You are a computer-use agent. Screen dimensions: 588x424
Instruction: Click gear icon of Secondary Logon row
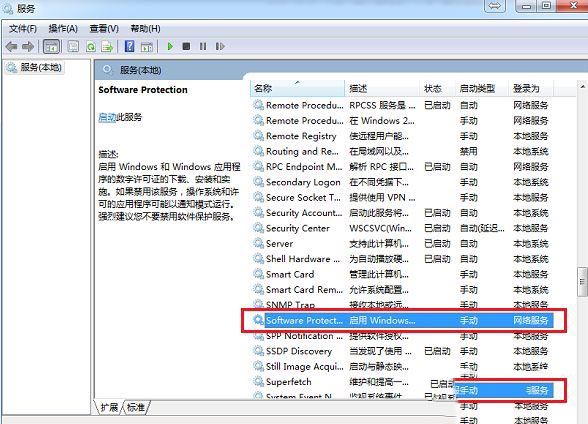tap(258, 182)
